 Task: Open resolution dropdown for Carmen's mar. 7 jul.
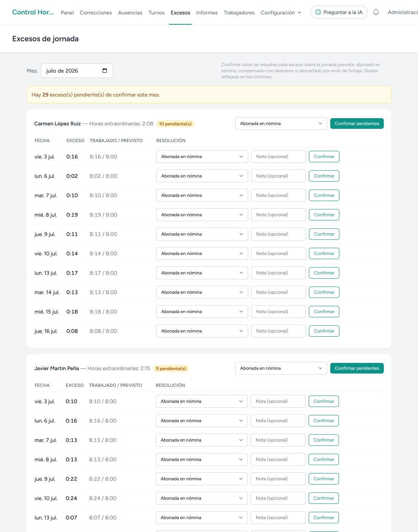click(x=202, y=195)
